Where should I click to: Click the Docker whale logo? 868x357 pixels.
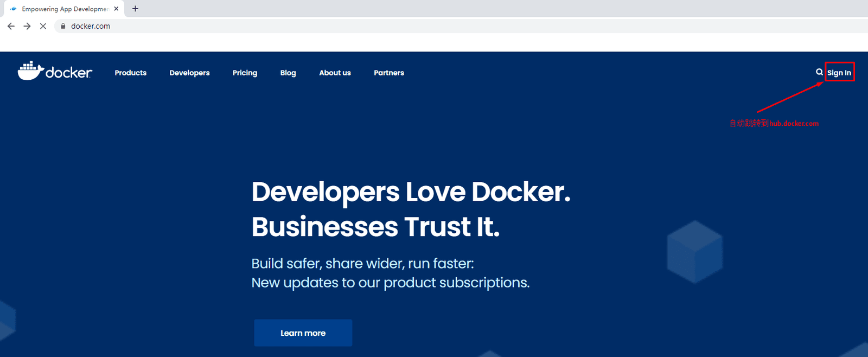click(x=55, y=71)
